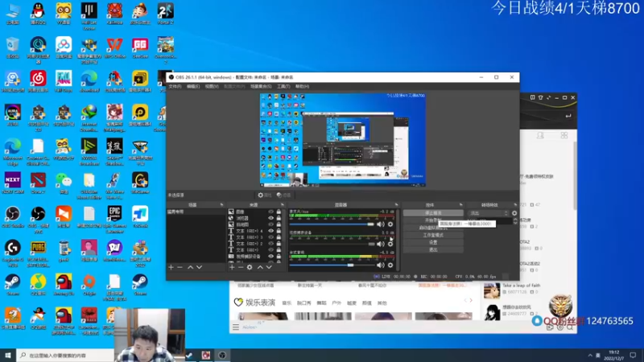Open 视图(V) menu in OBS
644x362 pixels.
pos(212,87)
